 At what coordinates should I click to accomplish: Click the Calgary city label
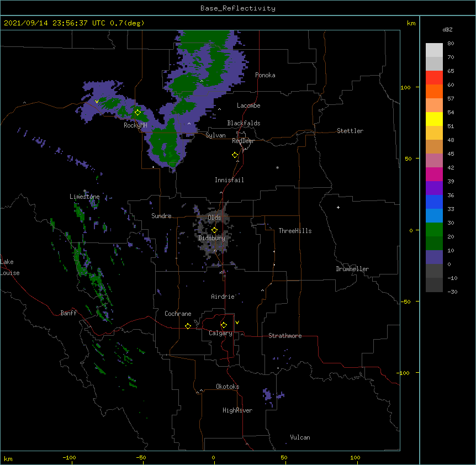(220, 333)
